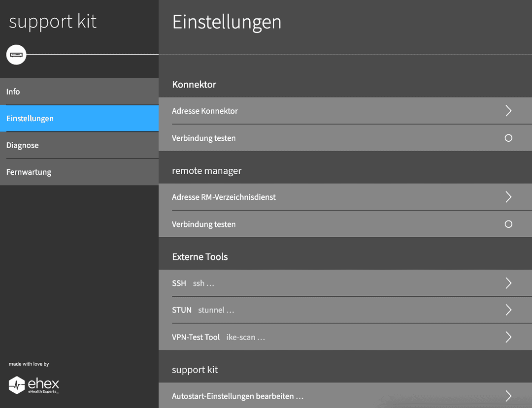
Task: Expand the STUN stunnel entry
Action: click(508, 310)
